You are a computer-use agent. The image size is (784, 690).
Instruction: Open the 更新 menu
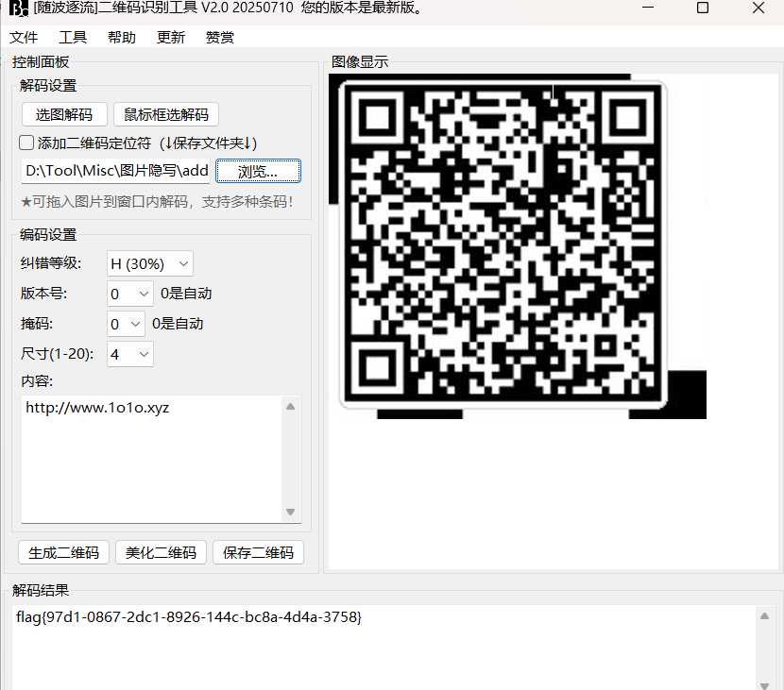[171, 38]
